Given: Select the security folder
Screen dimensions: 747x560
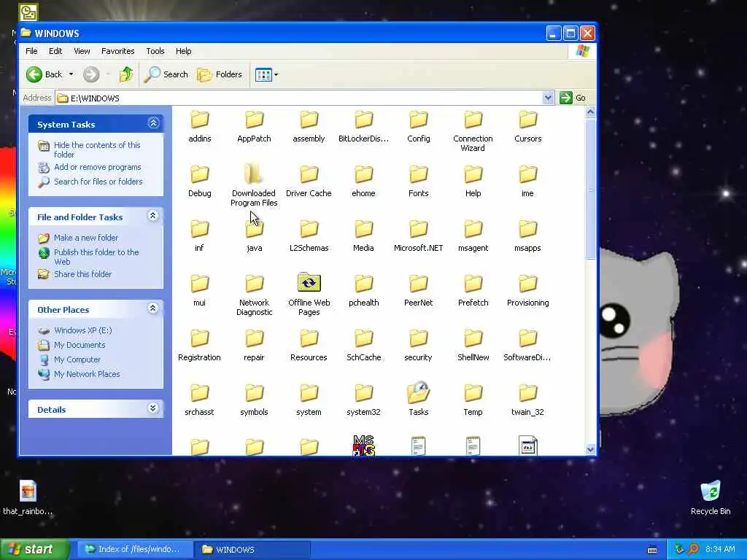Looking at the screenshot, I should tap(418, 345).
